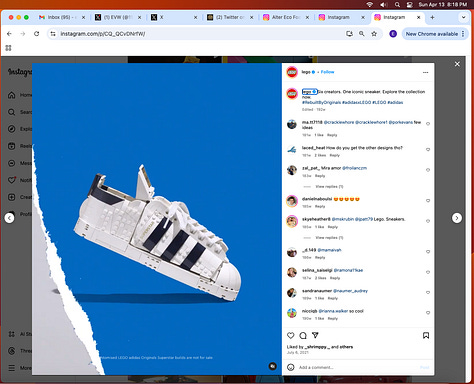Open Wi-Fi status in macOS menu bar
Screen dimensions: 474x384
coord(369,4)
